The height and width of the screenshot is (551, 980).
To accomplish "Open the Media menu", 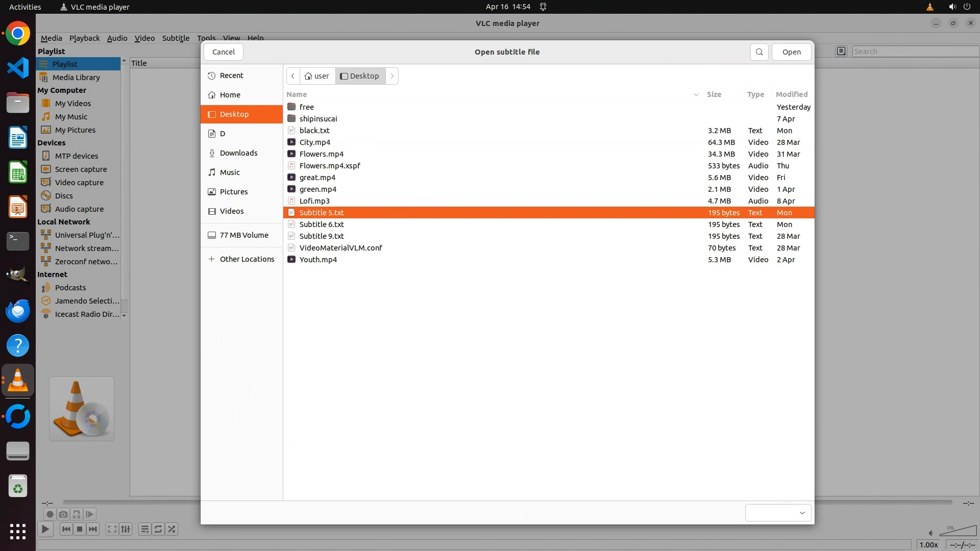I will tap(51, 38).
